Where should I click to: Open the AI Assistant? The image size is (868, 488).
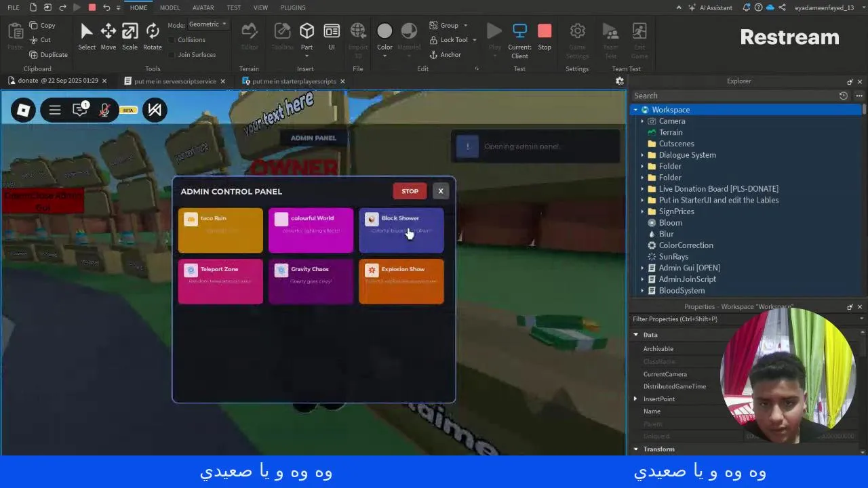pyautogui.click(x=710, y=7)
